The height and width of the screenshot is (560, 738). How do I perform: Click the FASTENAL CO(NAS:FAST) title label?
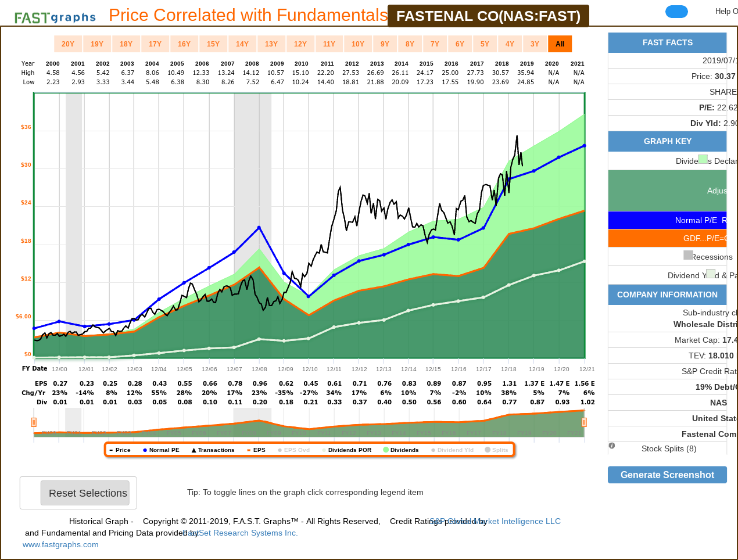point(488,16)
